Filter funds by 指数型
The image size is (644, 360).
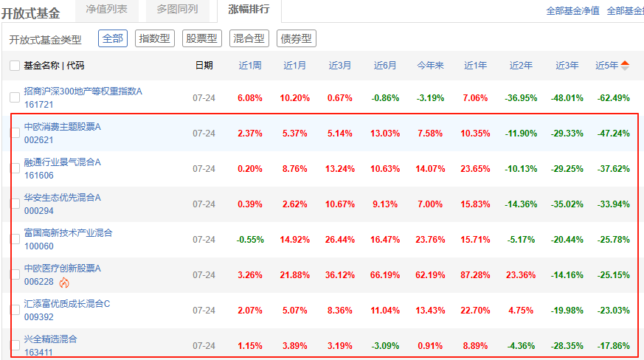pos(154,38)
